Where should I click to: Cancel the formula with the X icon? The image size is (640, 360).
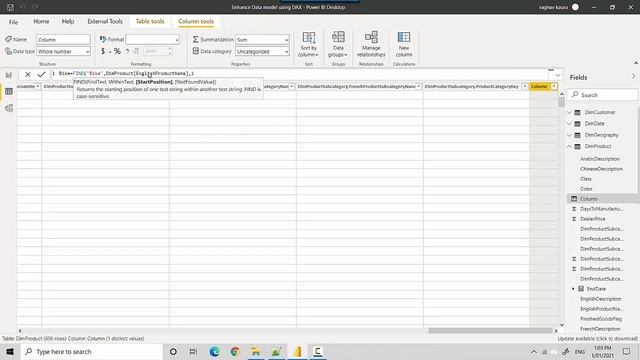click(x=27, y=74)
